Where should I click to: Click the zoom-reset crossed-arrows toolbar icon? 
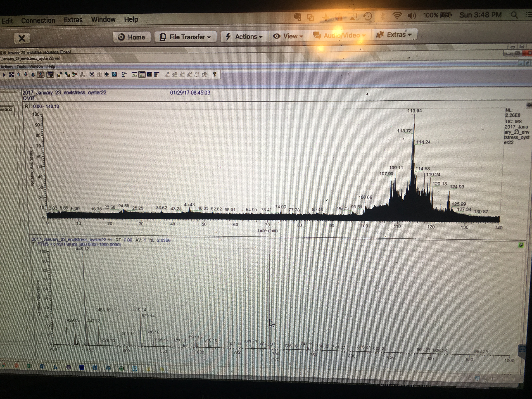[x=11, y=75]
